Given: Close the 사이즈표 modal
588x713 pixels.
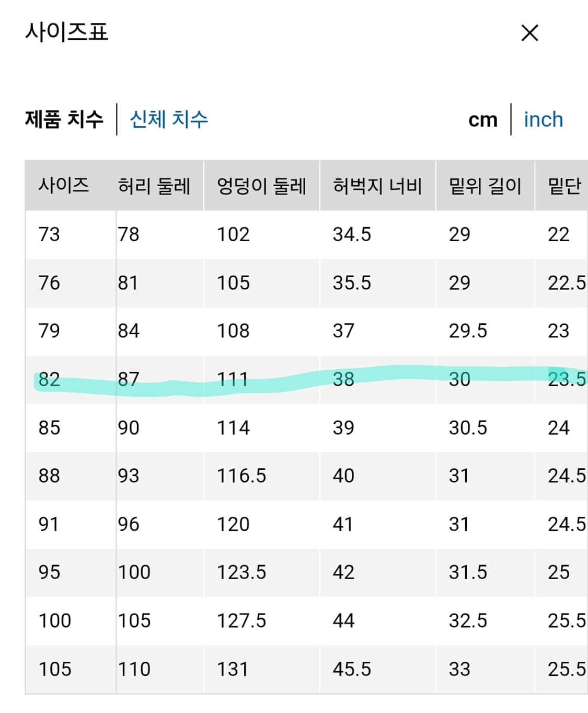Looking at the screenshot, I should [x=530, y=33].
